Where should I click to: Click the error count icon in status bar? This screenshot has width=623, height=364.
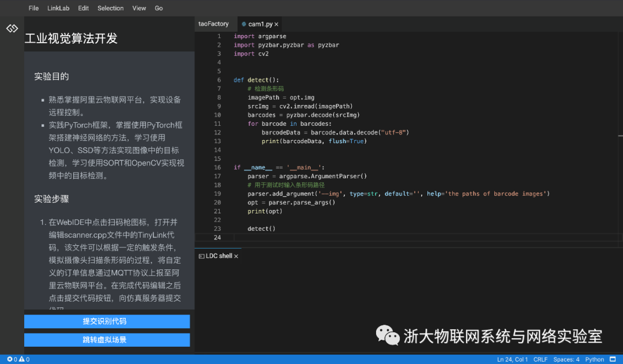pos(10,359)
